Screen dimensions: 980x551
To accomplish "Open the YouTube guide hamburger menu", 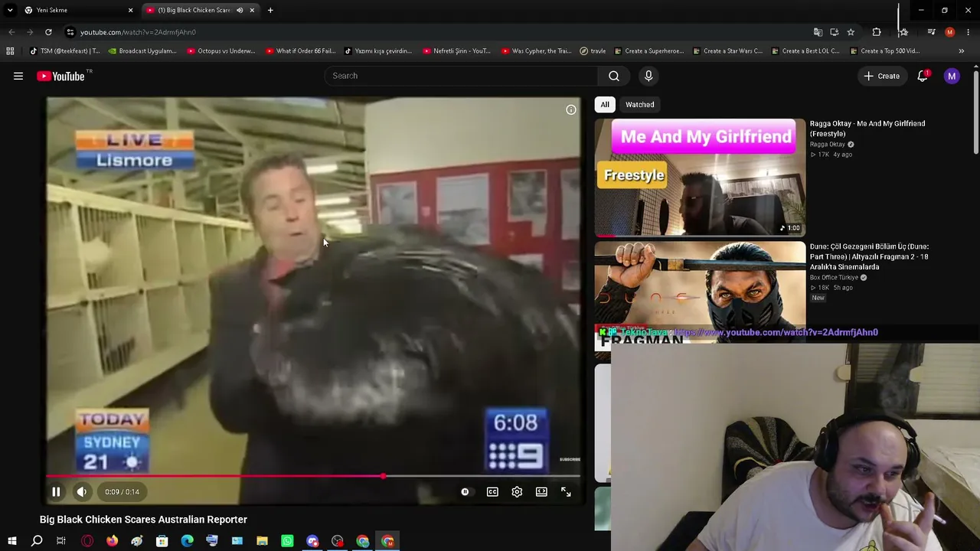I will coord(18,76).
